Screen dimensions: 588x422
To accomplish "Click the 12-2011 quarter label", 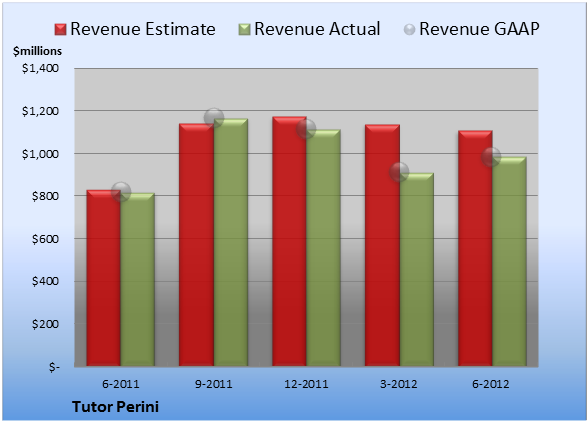I will coord(306,384).
